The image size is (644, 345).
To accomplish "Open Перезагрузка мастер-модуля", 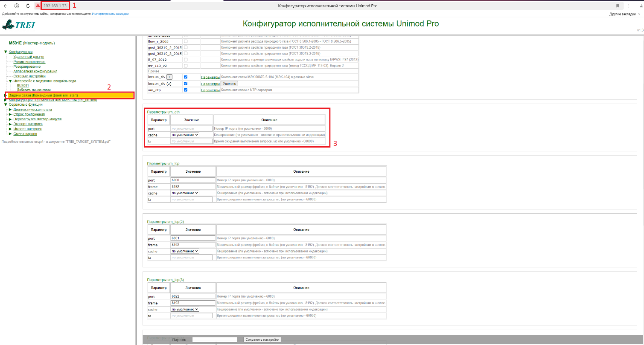I will pos(38,119).
